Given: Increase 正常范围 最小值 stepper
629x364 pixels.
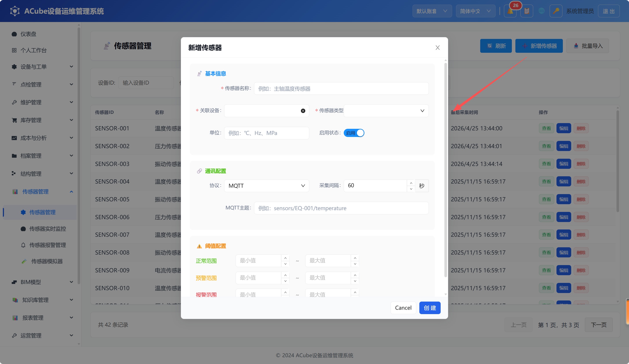Looking at the screenshot, I should [285, 258].
